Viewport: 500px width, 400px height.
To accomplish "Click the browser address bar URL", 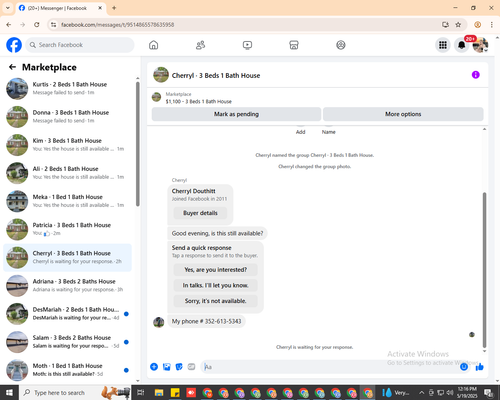I will pos(118,25).
